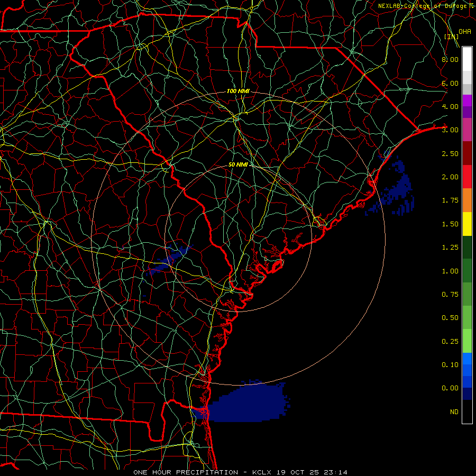
Task: Select the maroon swatch beside 2.50
Action: pyautogui.click(x=467, y=153)
